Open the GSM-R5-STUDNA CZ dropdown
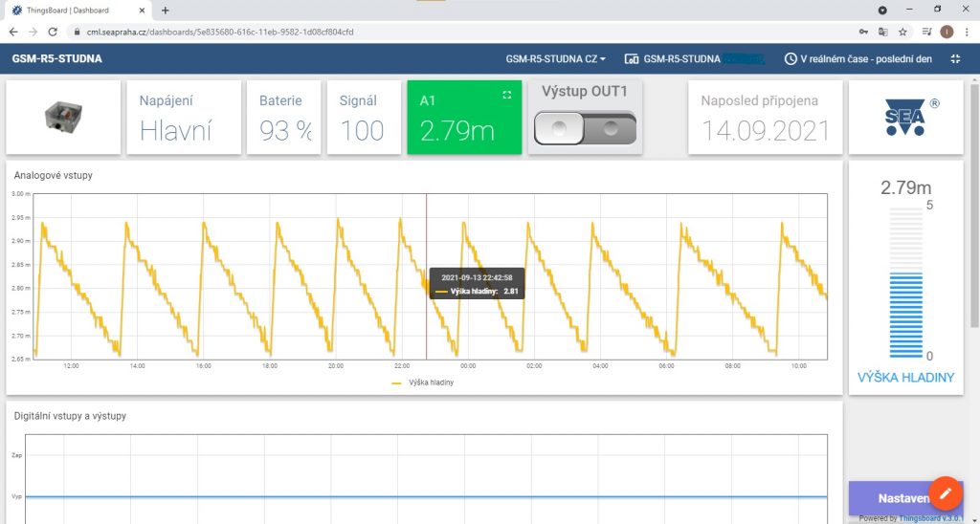This screenshot has width=980, height=524. [555, 58]
